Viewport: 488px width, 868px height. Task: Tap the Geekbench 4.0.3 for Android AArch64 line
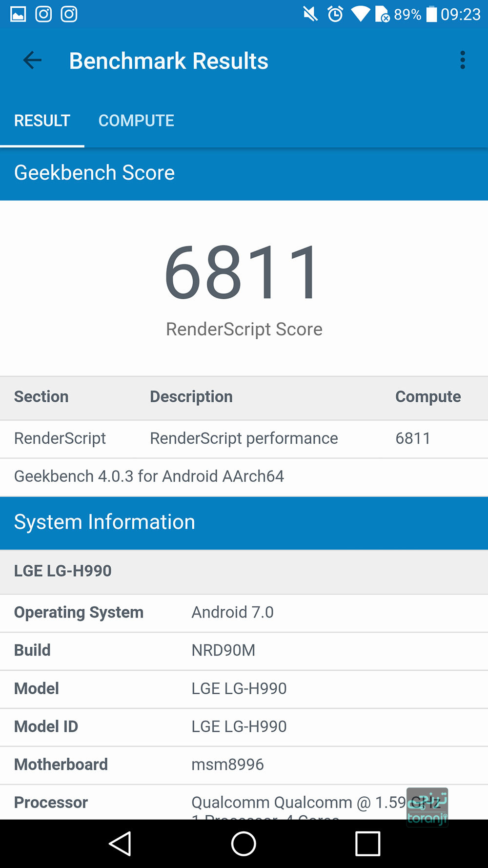click(x=149, y=476)
